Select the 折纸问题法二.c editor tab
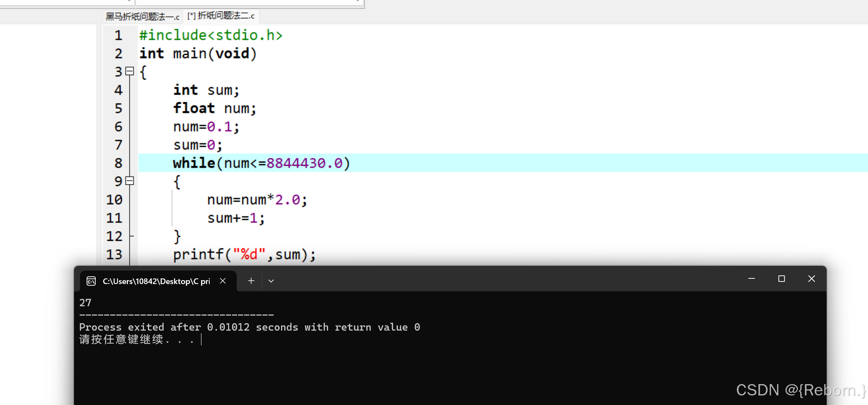This screenshot has width=868, height=405. tap(221, 16)
